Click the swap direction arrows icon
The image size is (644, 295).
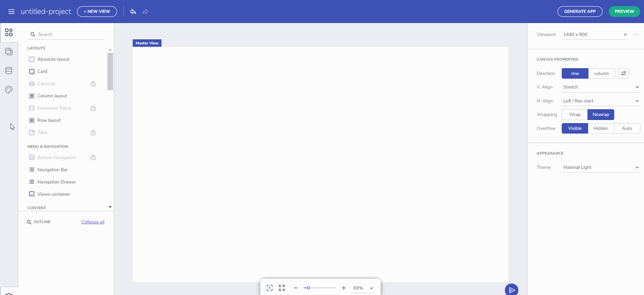tap(623, 73)
